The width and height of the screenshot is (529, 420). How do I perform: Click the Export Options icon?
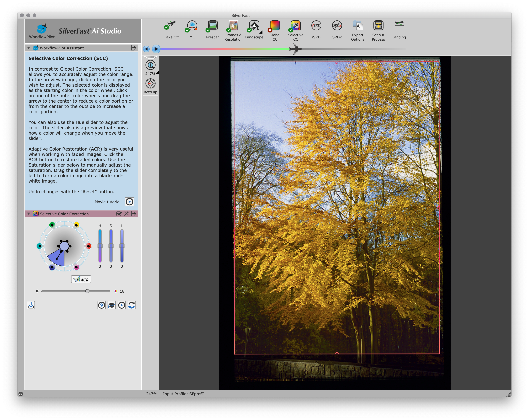(x=357, y=26)
